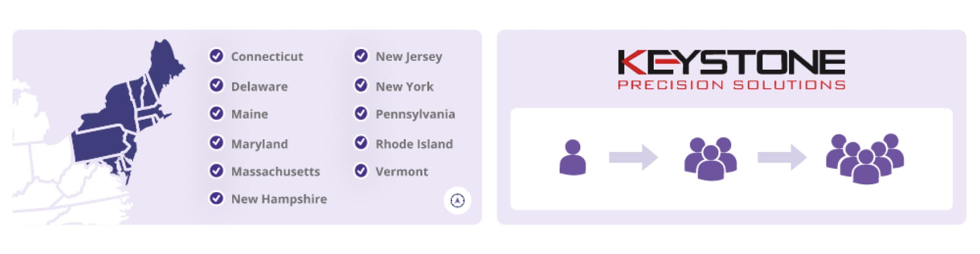Click the Rhode Island text
Screen dimensions: 980x254
(x=414, y=144)
